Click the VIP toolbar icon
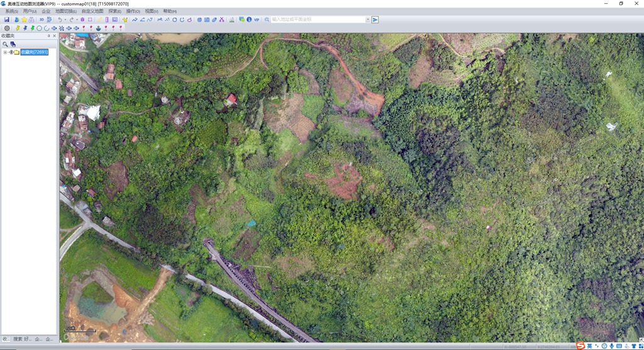Viewport: 644px width, 350px height. (x=257, y=20)
